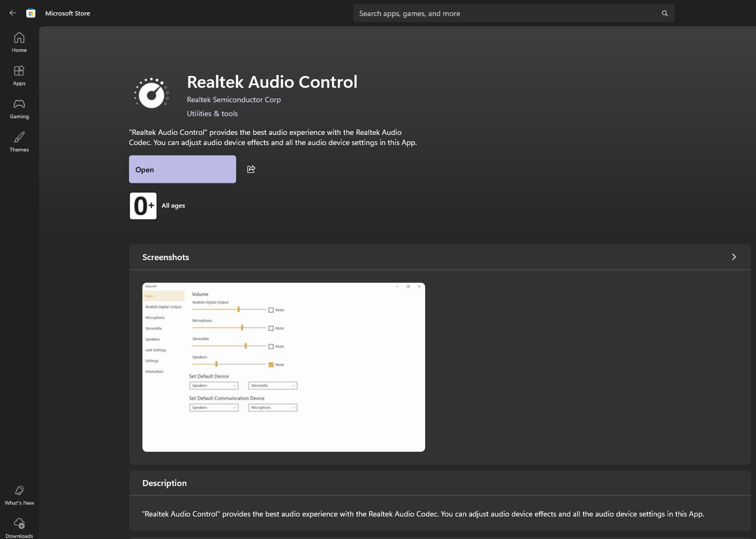
Task: Click the 0+ age rating badge
Action: coord(143,206)
